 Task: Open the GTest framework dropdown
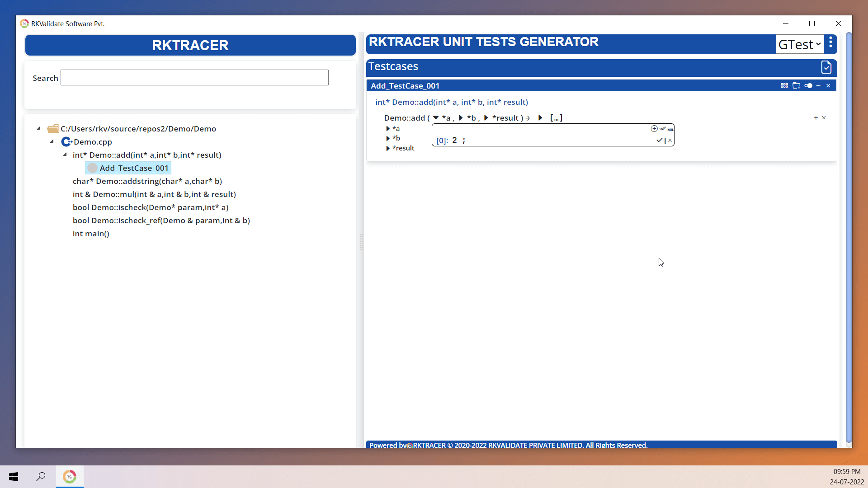coord(799,44)
